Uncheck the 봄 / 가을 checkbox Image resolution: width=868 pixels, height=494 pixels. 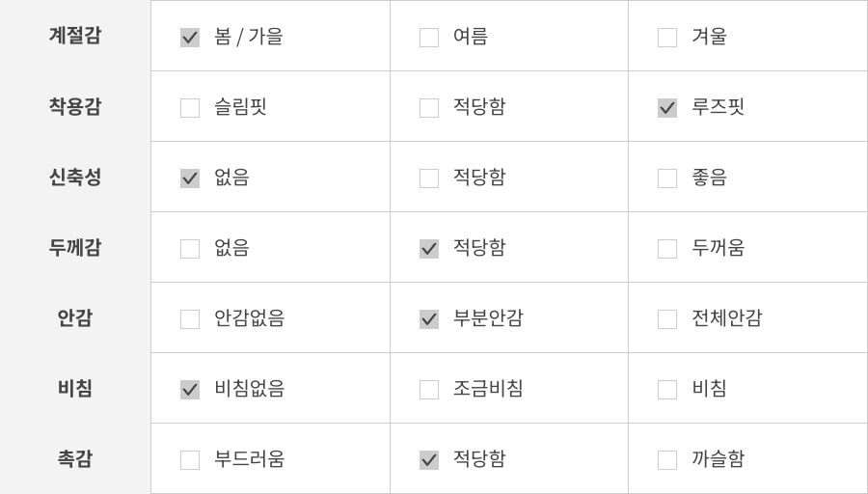[x=190, y=38]
